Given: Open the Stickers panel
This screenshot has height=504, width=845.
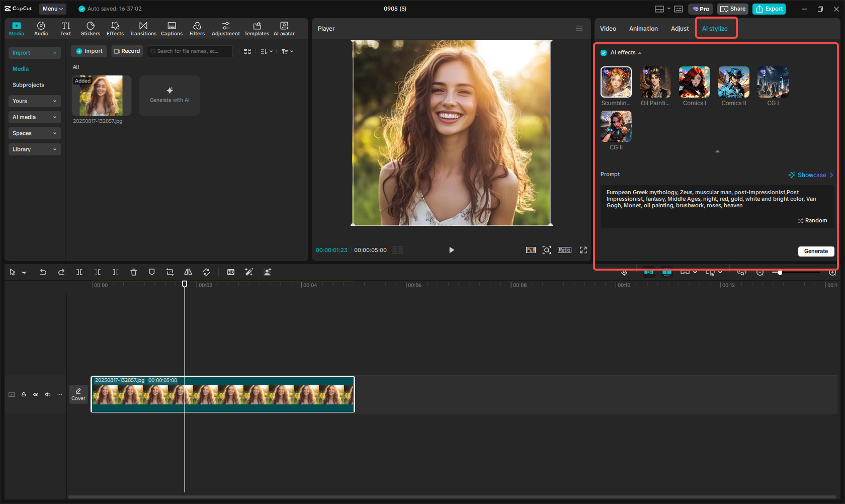Looking at the screenshot, I should pyautogui.click(x=91, y=29).
